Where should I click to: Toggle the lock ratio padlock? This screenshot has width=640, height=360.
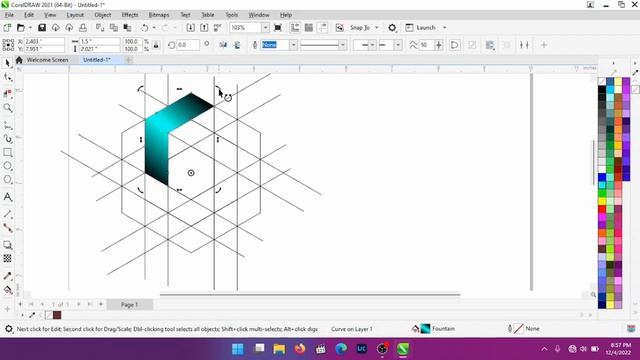click(x=156, y=45)
